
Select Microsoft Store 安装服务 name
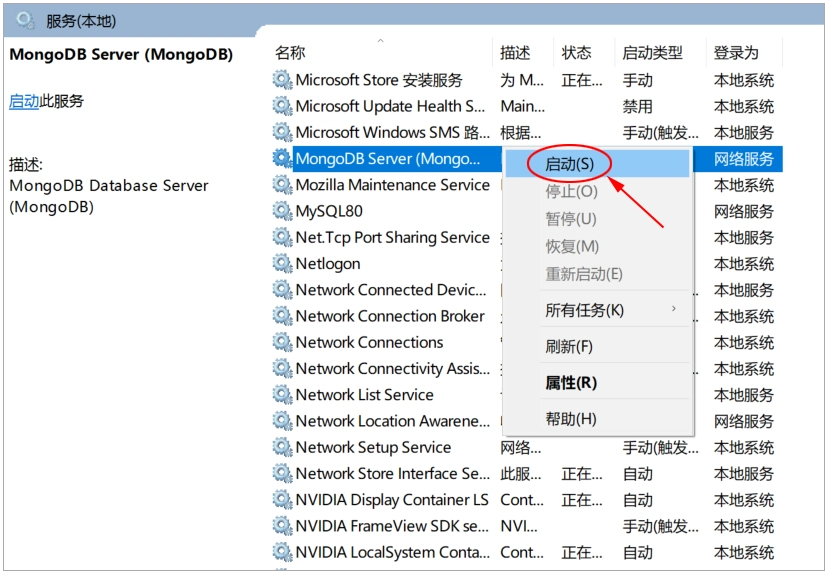pyautogui.click(x=379, y=80)
